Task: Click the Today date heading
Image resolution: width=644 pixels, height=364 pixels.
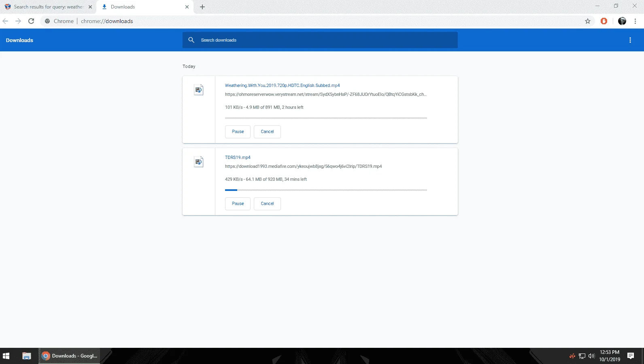Action: coord(189,66)
